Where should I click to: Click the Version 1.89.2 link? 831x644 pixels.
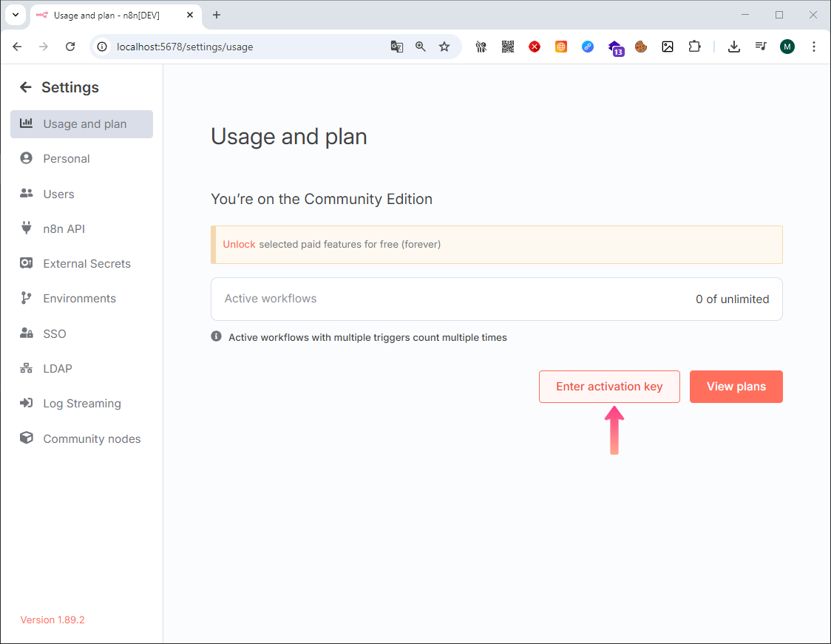[x=52, y=620]
